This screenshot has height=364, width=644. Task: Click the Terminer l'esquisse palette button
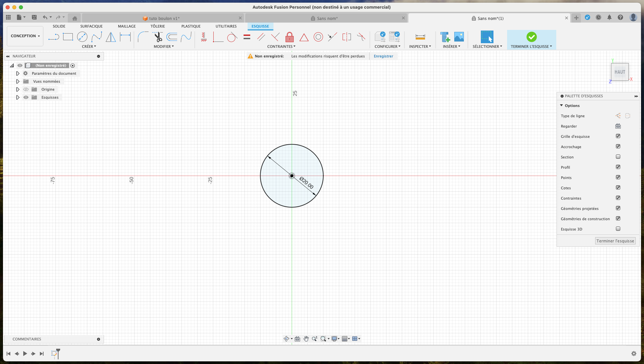615,241
